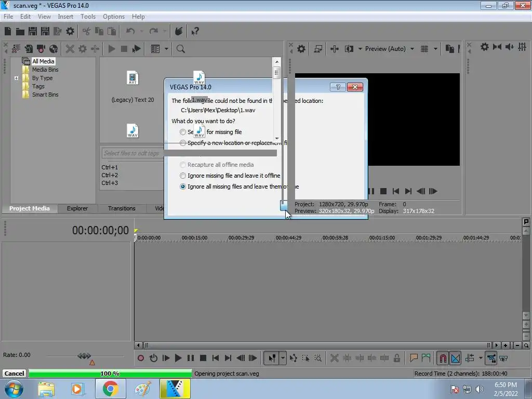Click Go to Start in timeline transport
The image size is (532, 399).
click(216, 358)
